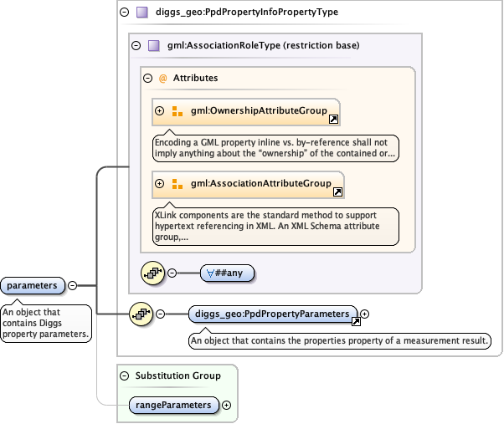Image resolution: width=504 pixels, height=424 pixels.
Task: Click the sequence compositor icon before PpdPropertyParameters
Action: point(139,314)
